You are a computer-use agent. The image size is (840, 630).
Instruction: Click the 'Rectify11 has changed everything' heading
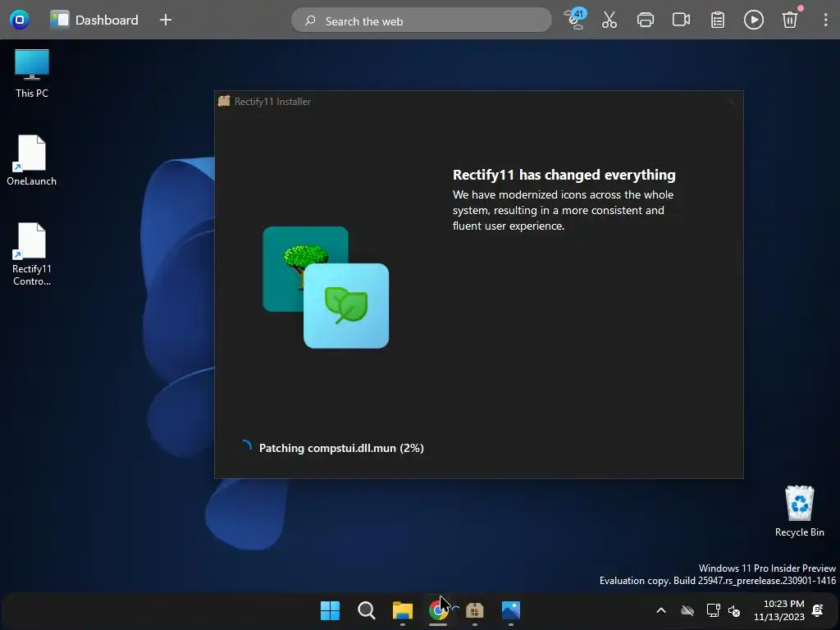564,175
